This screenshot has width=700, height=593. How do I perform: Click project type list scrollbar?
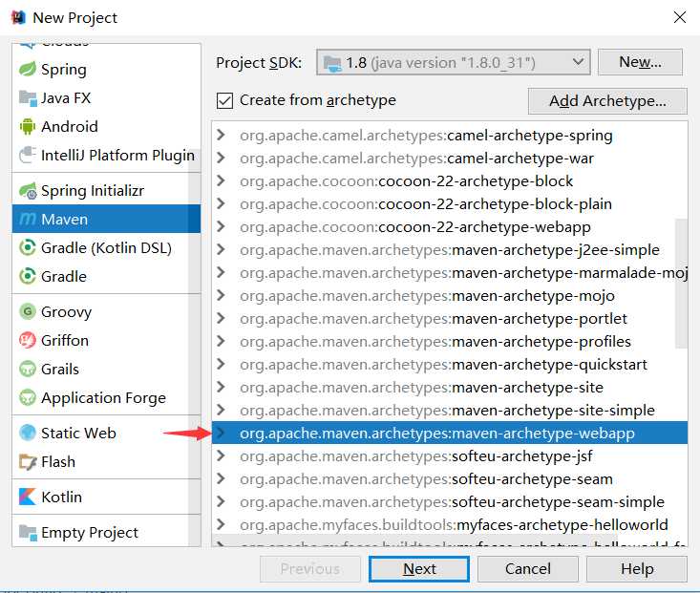194,349
